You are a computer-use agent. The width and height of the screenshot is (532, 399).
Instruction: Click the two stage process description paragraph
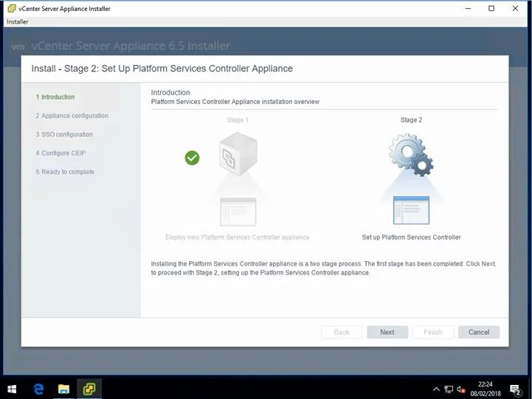coord(323,268)
